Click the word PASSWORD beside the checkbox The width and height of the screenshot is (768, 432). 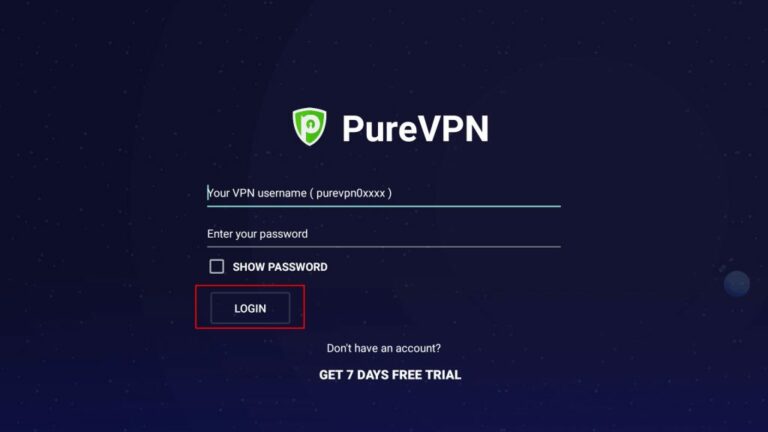pyautogui.click(x=297, y=267)
